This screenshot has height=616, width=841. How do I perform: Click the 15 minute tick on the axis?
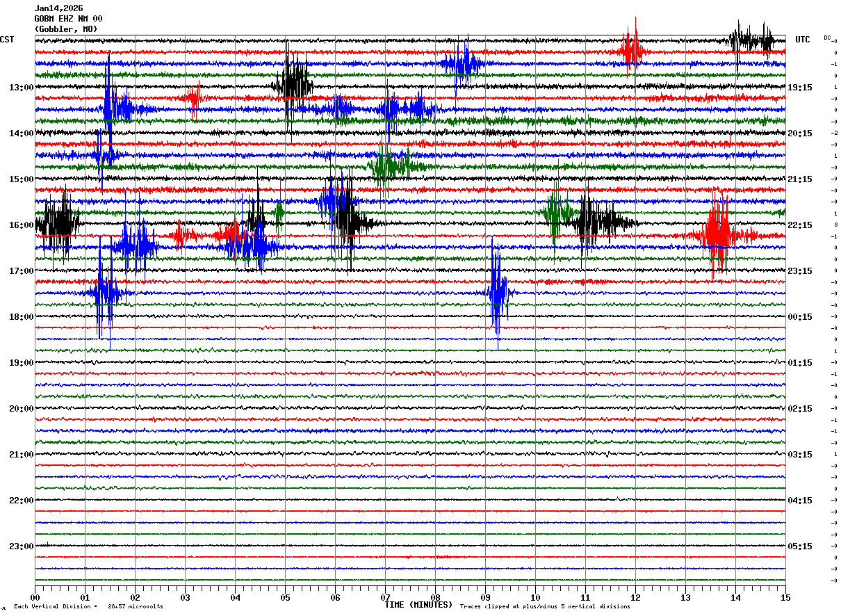(x=785, y=597)
